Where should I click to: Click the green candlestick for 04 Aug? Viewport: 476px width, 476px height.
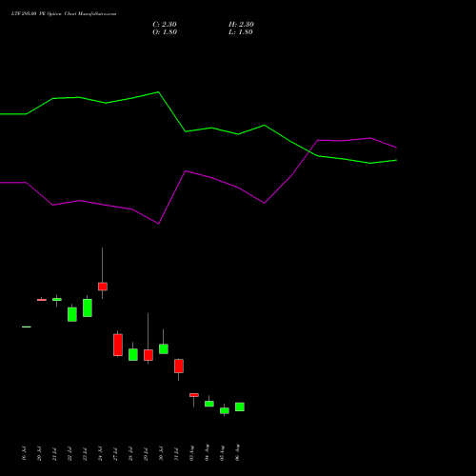coord(209,404)
